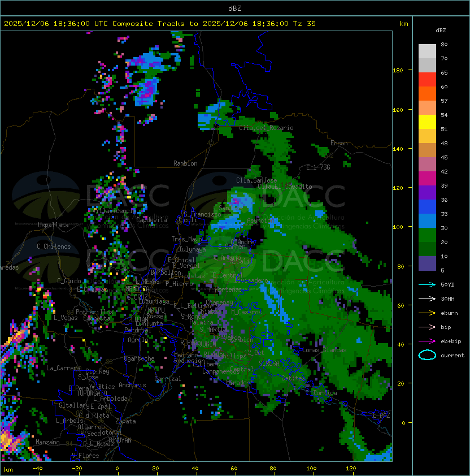Click the Agrelo map label
The height and width of the screenshot is (476, 470).
[138, 340]
